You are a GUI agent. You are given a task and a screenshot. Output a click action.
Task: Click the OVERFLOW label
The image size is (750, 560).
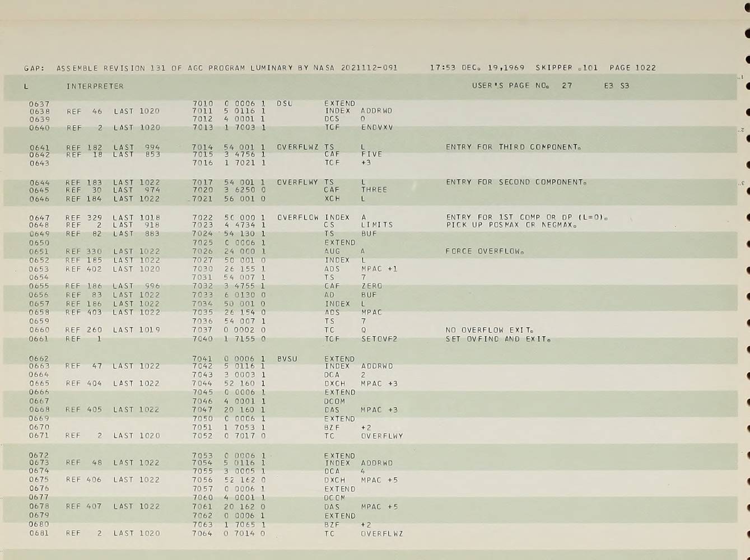click(297, 217)
